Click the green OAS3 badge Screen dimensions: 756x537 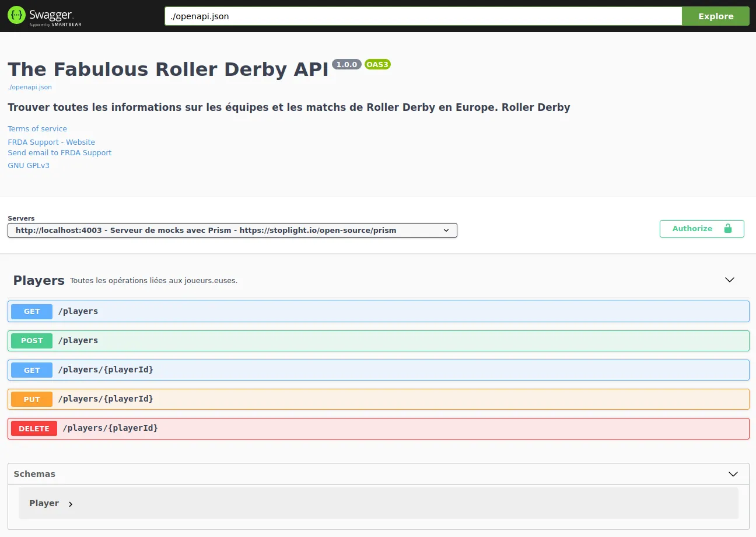pos(377,64)
